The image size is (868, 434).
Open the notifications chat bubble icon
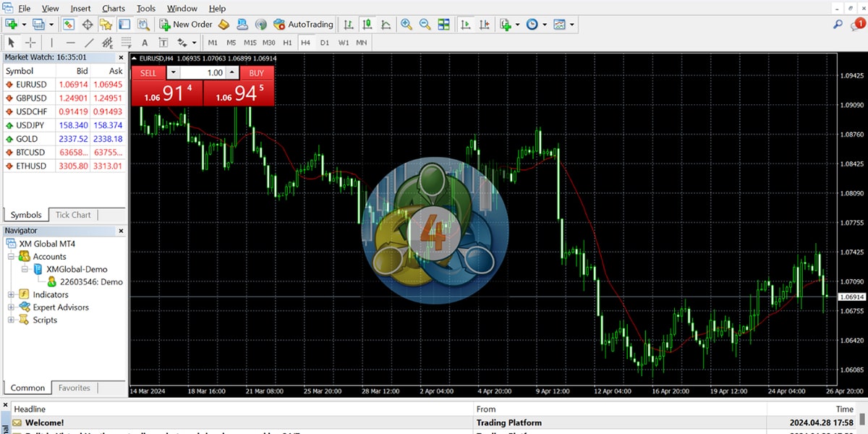tap(859, 24)
